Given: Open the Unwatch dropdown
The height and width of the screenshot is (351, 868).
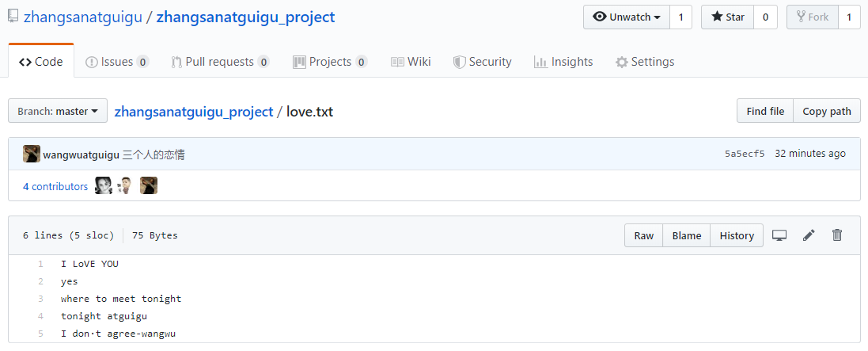Looking at the screenshot, I should 627,17.
